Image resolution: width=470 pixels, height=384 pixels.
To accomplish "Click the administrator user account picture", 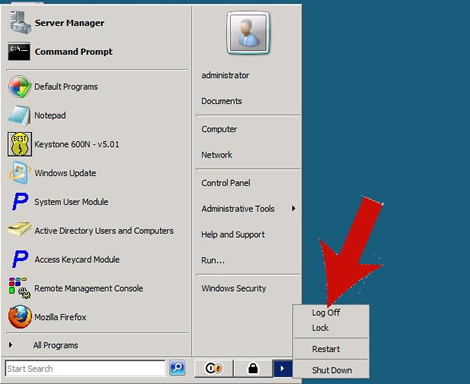I will click(248, 33).
